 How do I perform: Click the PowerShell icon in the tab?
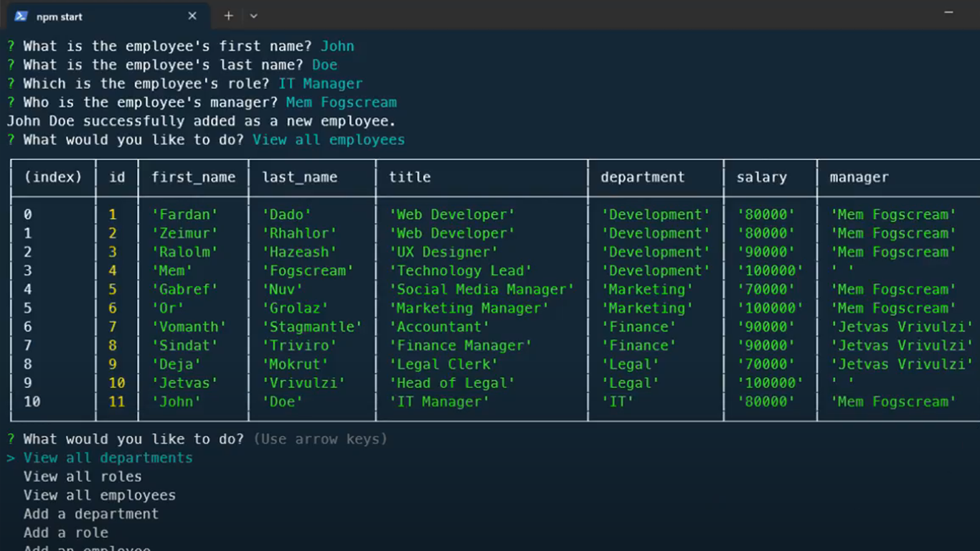(21, 16)
